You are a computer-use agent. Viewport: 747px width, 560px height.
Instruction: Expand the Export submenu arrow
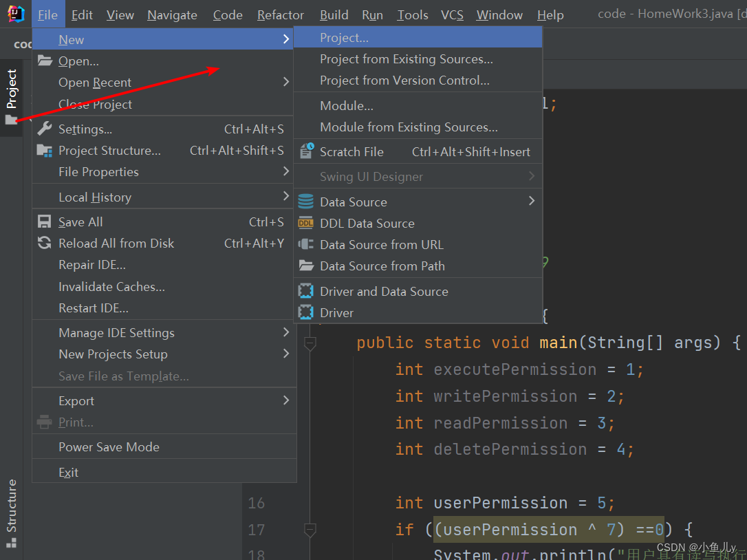click(x=286, y=400)
